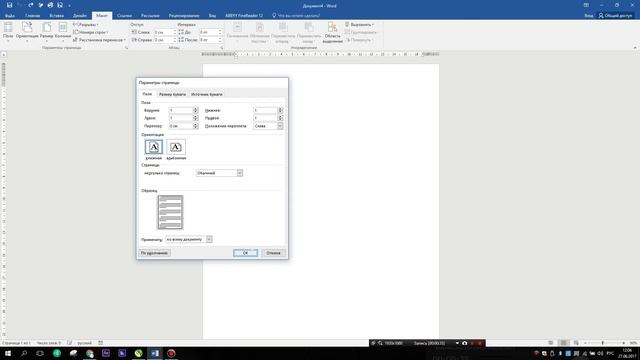Open Task View on the taskbar

click(40, 353)
